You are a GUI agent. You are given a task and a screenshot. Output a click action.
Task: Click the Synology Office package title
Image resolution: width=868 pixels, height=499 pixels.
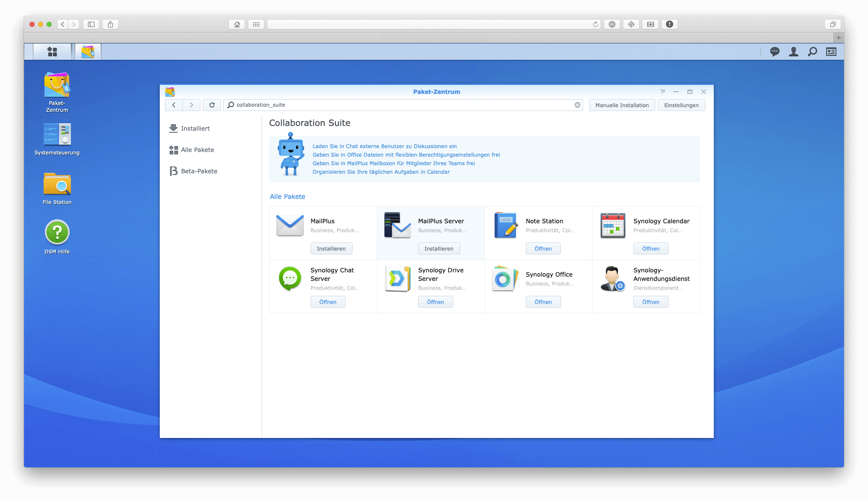coord(549,274)
